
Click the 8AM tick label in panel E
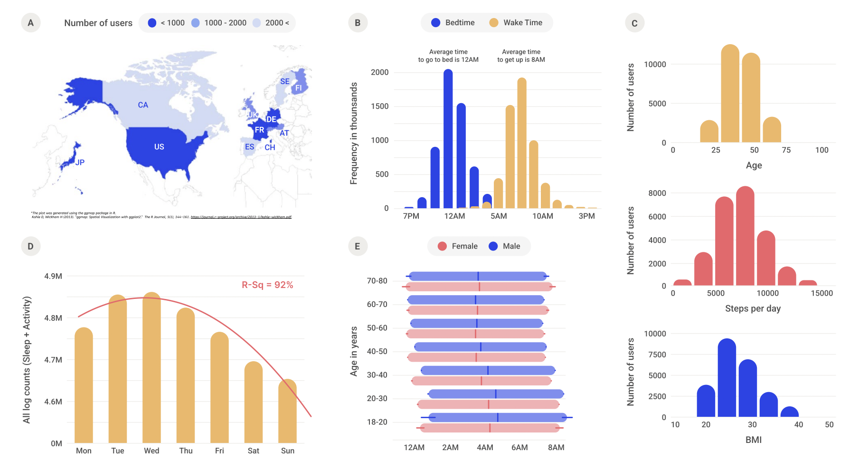556,448
